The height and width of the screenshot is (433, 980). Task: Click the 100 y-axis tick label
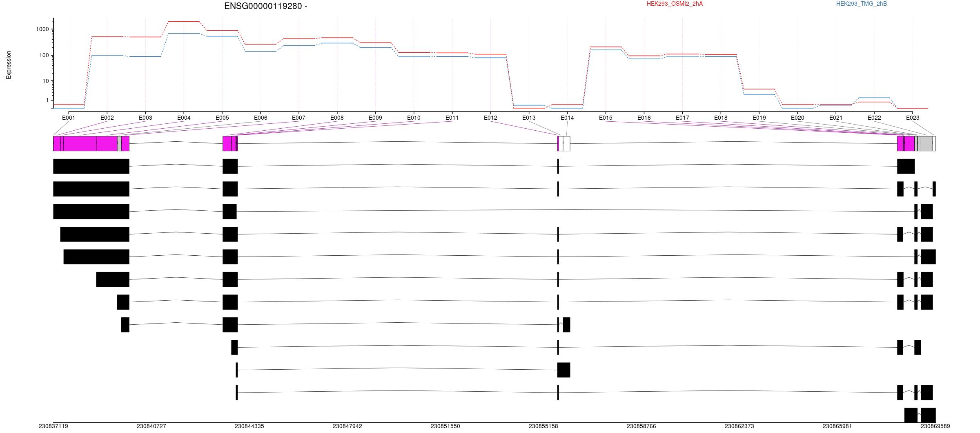(x=44, y=55)
